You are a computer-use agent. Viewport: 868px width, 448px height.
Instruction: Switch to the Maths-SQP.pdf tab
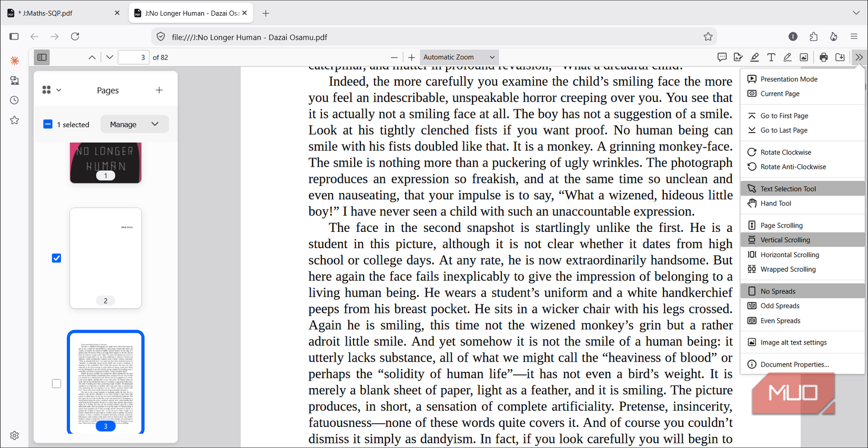pos(64,13)
